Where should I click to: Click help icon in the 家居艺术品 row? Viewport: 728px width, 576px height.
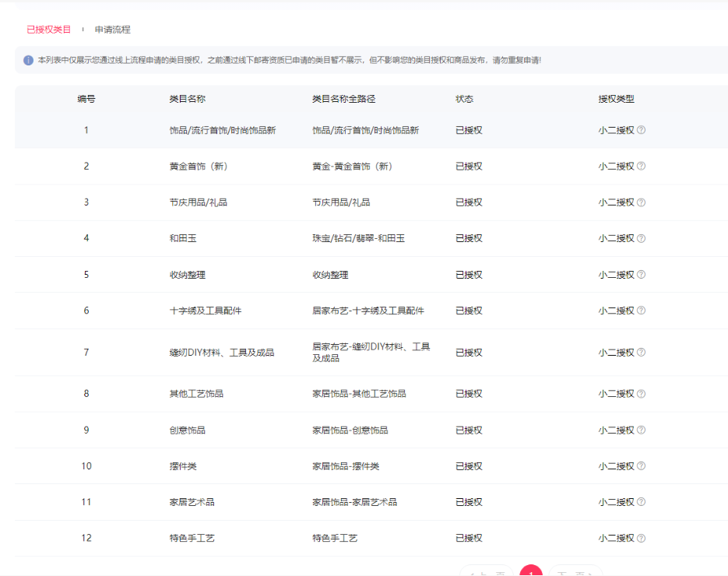point(641,502)
